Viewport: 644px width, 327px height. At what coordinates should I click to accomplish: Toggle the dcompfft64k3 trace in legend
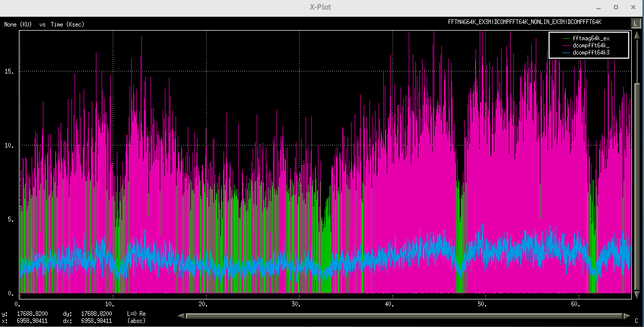click(x=591, y=53)
